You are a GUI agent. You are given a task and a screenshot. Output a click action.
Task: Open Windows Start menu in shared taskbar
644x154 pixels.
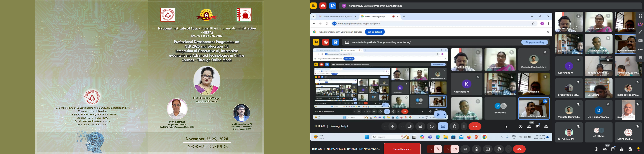point(367,137)
